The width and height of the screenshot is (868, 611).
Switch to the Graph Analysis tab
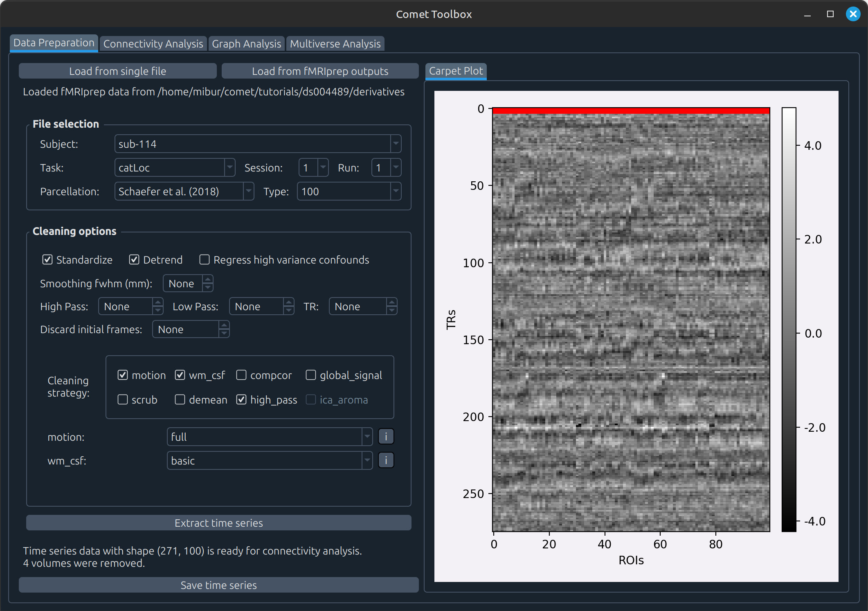(246, 44)
